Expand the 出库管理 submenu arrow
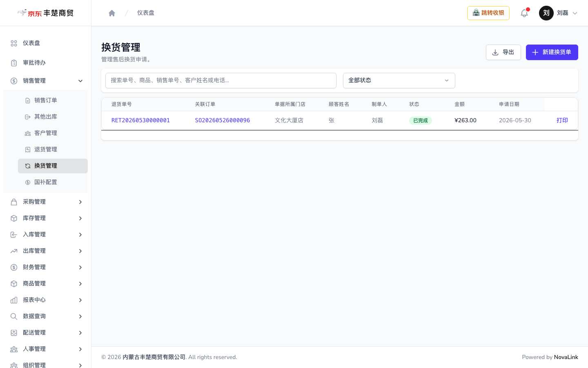 pos(80,251)
